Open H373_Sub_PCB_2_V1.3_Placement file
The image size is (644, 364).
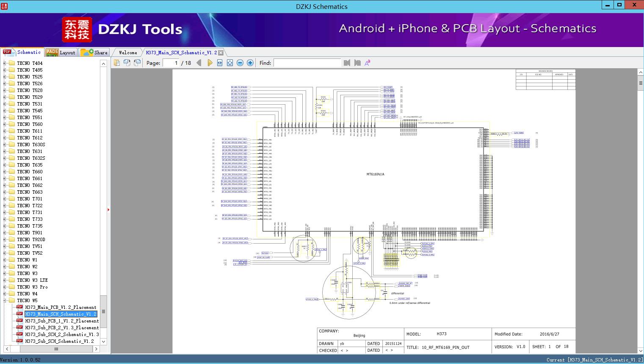62,328
